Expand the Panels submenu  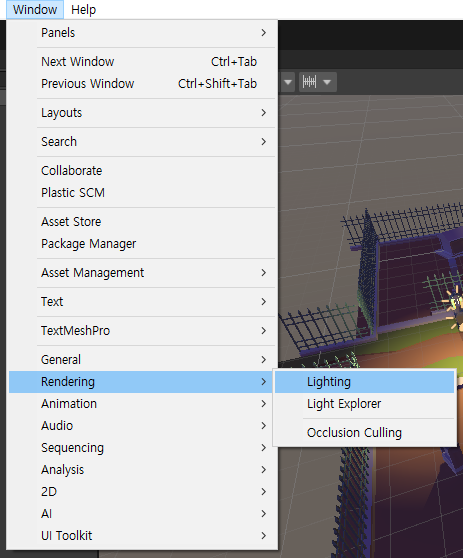click(142, 33)
